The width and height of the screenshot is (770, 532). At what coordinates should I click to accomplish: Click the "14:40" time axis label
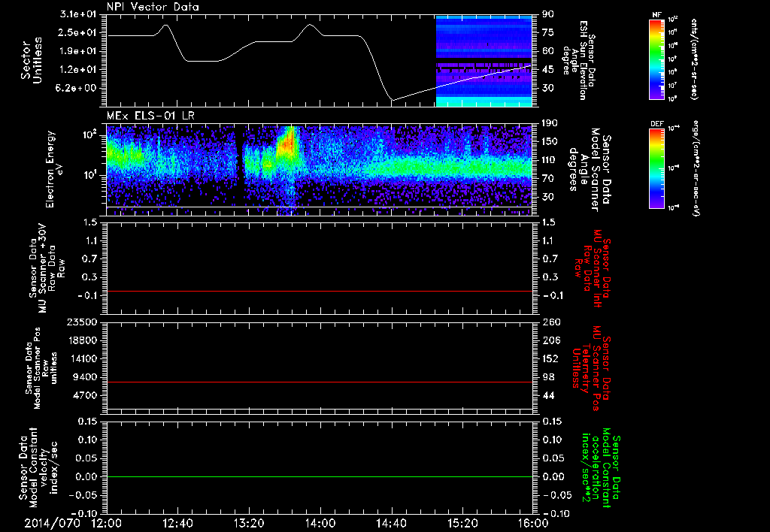point(391,523)
